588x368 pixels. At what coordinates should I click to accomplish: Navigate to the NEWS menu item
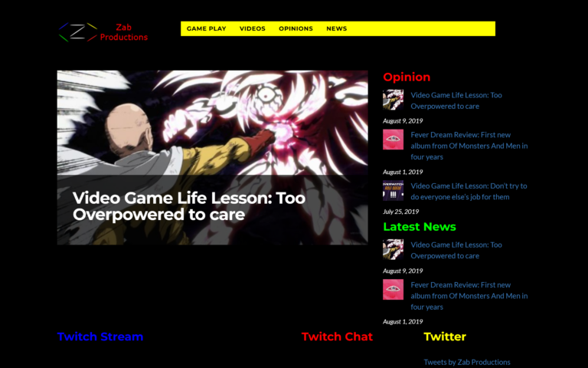336,28
